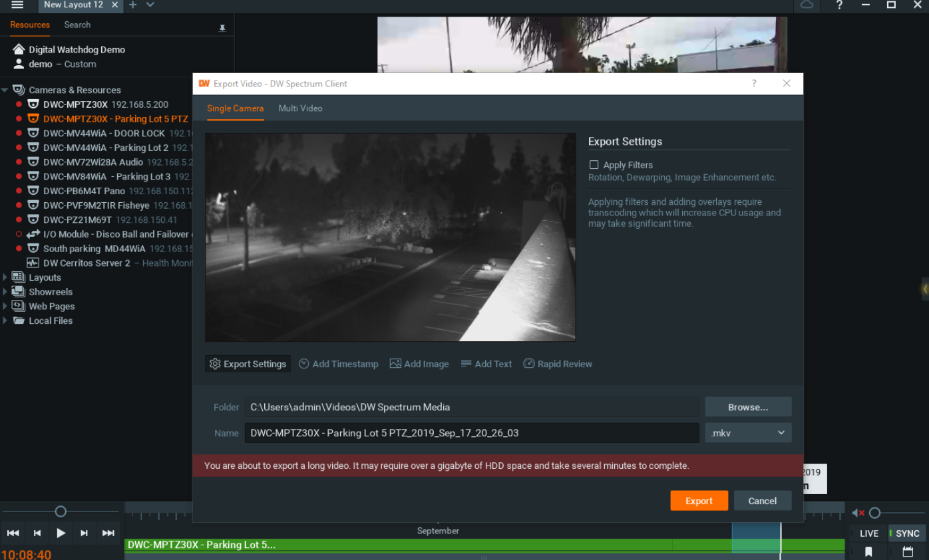This screenshot has width=929, height=560.
Task: Click the bookmark icon below LIVE
Action: [x=868, y=551]
